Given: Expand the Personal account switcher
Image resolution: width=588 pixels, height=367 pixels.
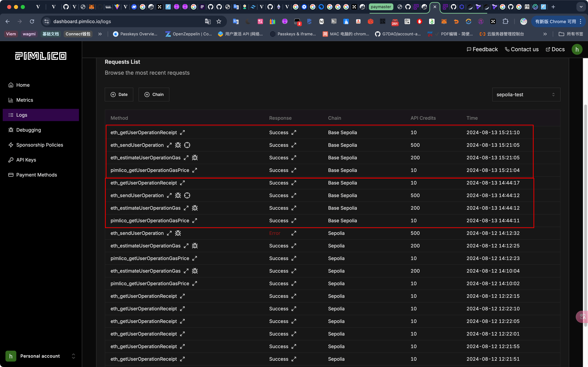Looking at the screenshot, I should pos(41,356).
